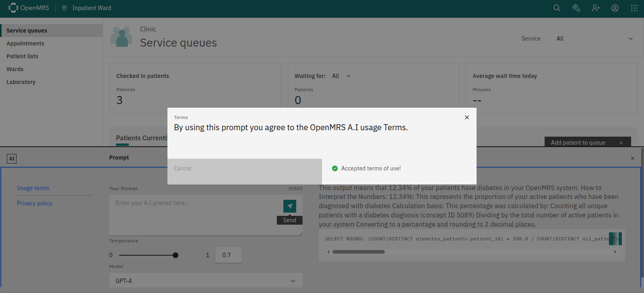Select Service queues in sidebar

click(x=52, y=31)
